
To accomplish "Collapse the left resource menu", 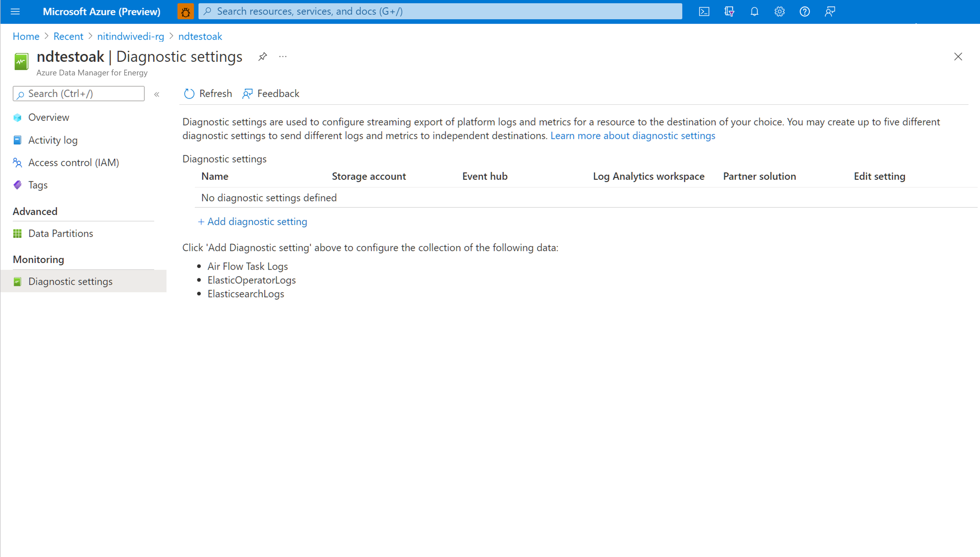I will tap(156, 94).
